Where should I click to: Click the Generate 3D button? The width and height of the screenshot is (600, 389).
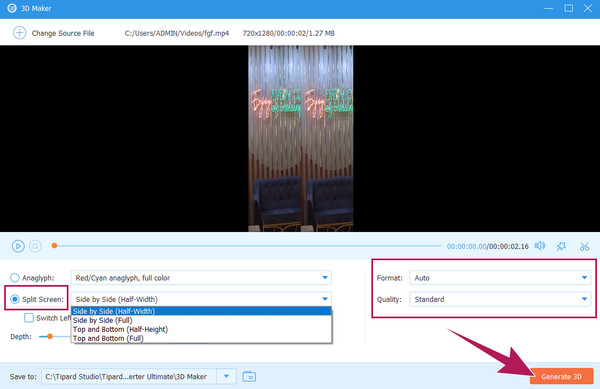[x=561, y=376]
